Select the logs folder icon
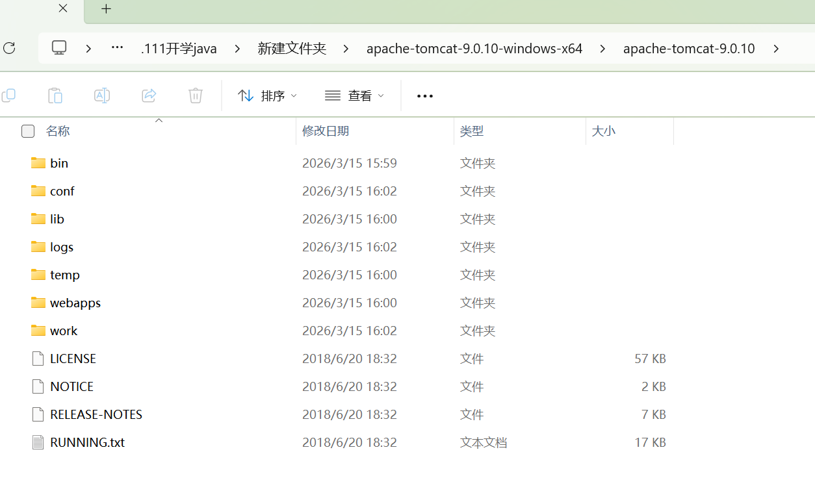 [x=38, y=247]
